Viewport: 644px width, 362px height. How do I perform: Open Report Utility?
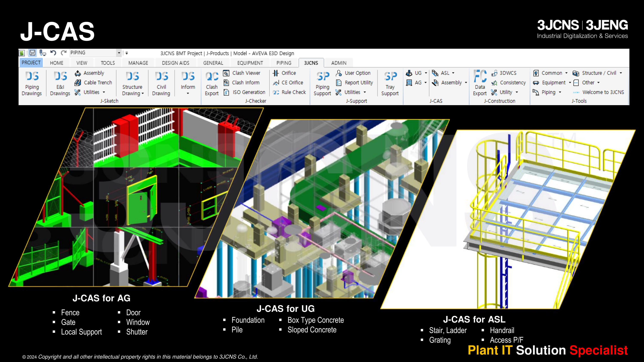click(x=354, y=82)
